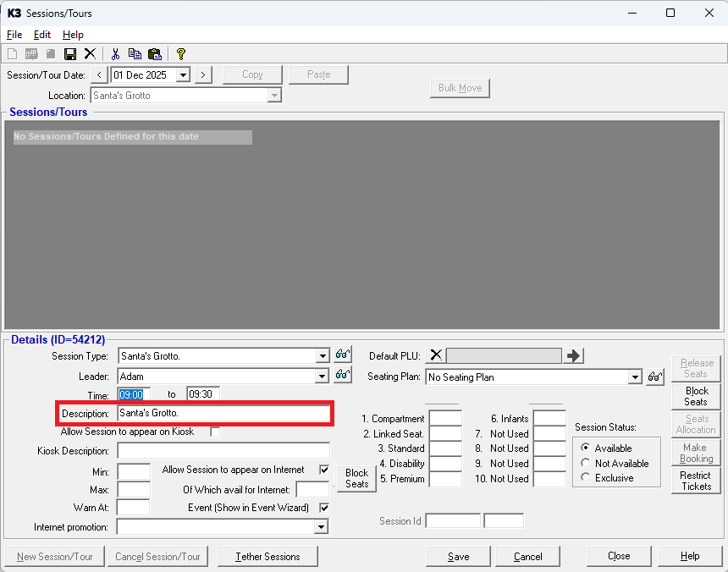Click the Copy toolbar icon
Viewport: 728px width, 572px height.
tap(135, 54)
